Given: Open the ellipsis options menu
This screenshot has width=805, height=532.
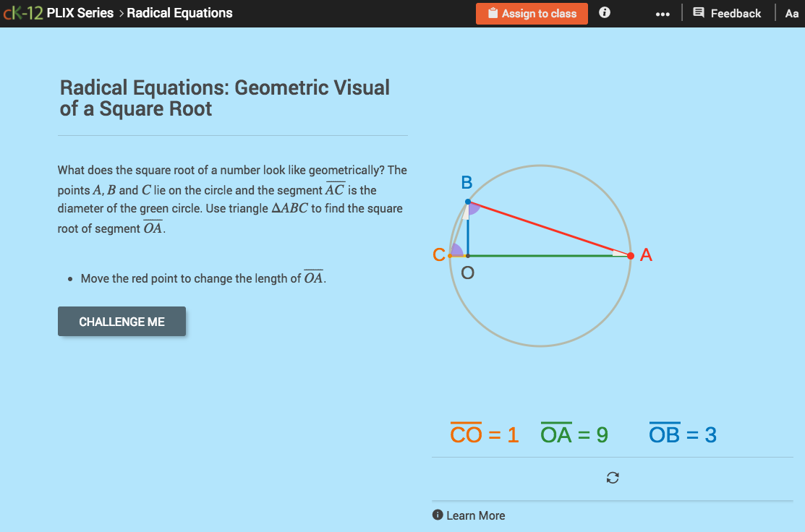Looking at the screenshot, I should (663, 13).
